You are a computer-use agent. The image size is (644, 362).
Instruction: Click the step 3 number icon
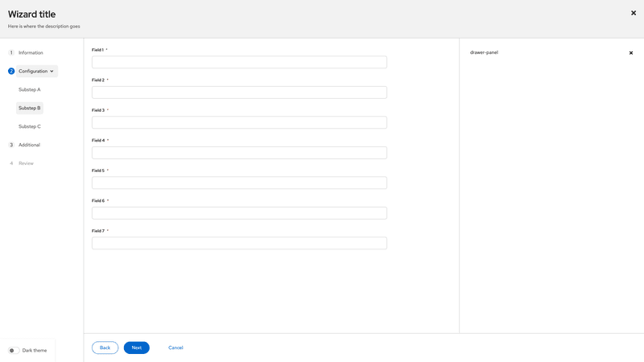11,145
